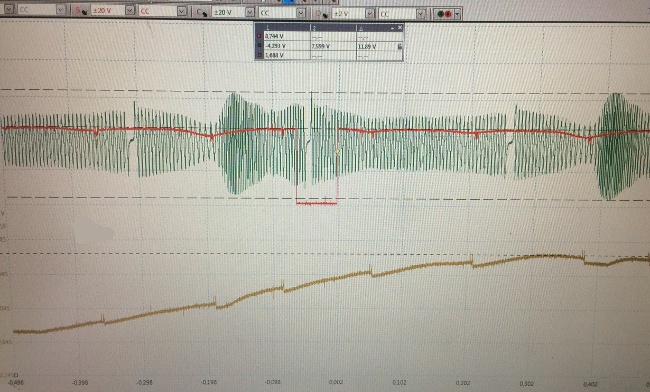The image size is (650, 392).
Task: Open Channel D CC coupling dropdown
Action: click(421, 14)
